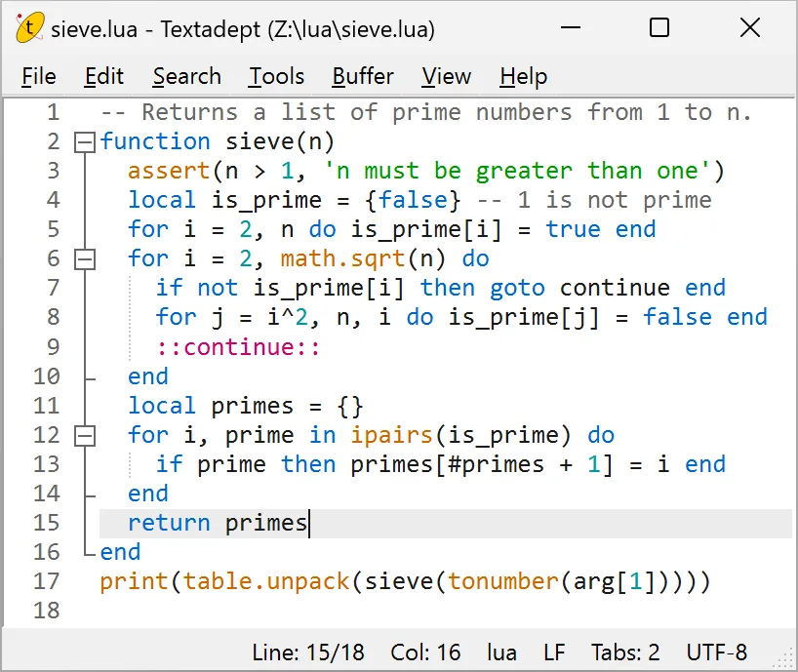Click 'sieve(n)' in the function definition

click(280, 142)
